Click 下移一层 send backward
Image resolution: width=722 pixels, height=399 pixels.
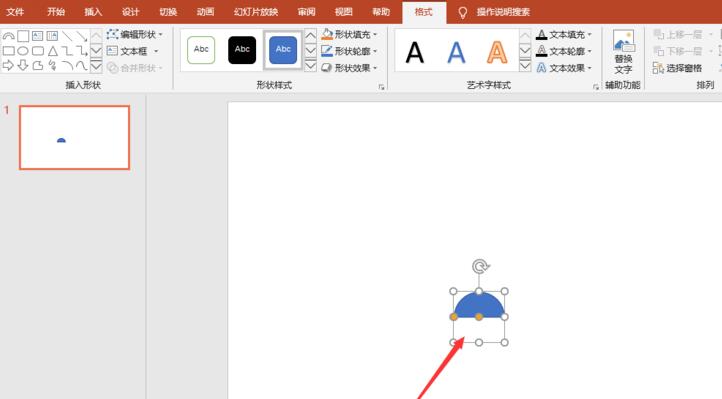pos(683,51)
